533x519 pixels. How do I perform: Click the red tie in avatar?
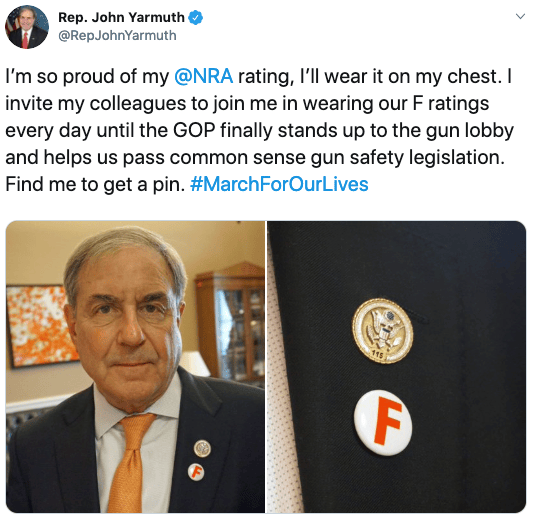click(x=25, y=40)
